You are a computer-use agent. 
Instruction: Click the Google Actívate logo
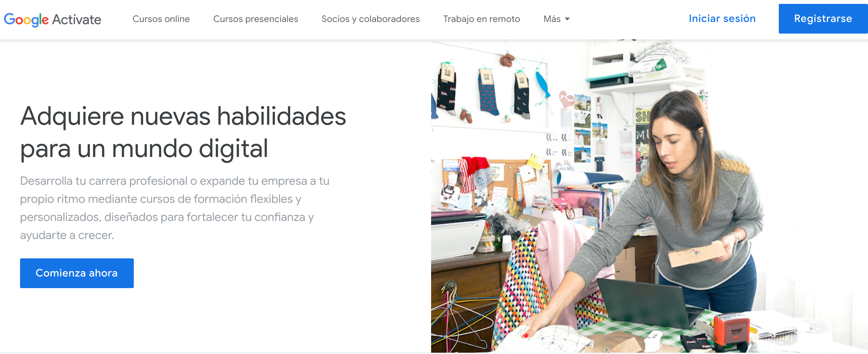coord(52,19)
